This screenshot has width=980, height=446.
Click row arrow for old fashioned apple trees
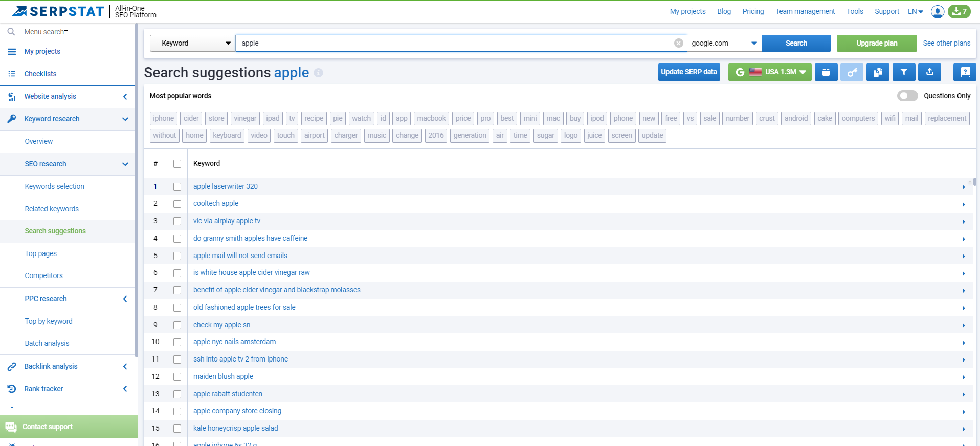[964, 308]
